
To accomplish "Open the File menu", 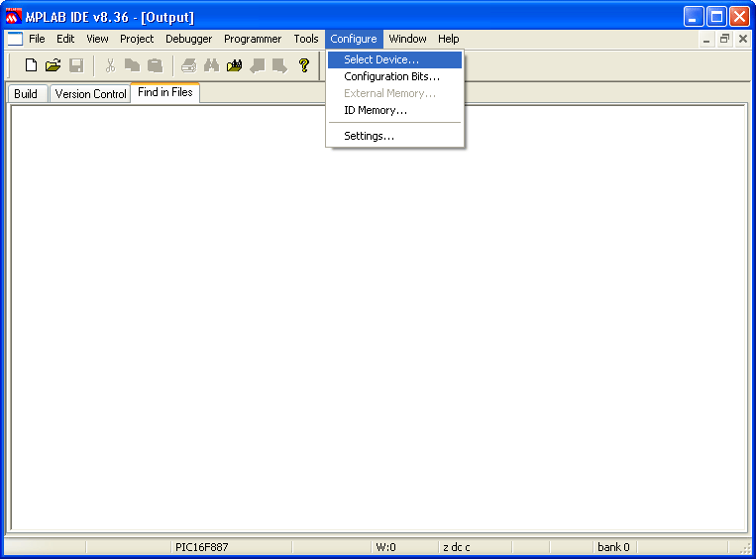I will pos(37,39).
